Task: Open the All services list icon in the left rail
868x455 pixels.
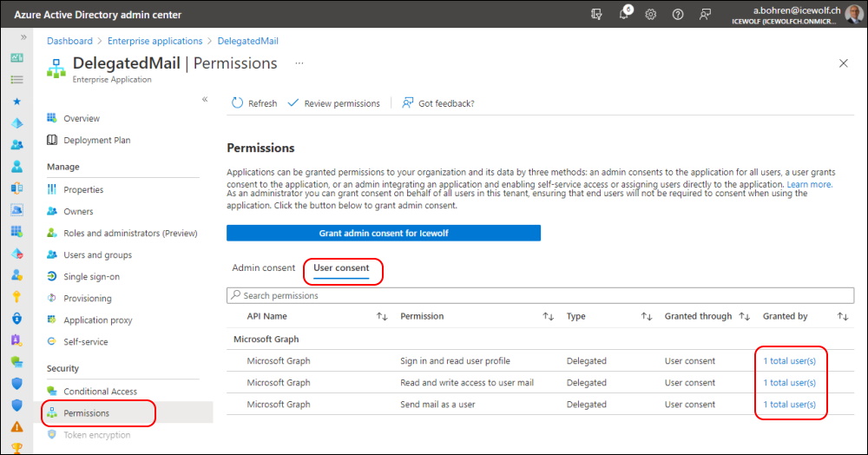Action: 17,80
